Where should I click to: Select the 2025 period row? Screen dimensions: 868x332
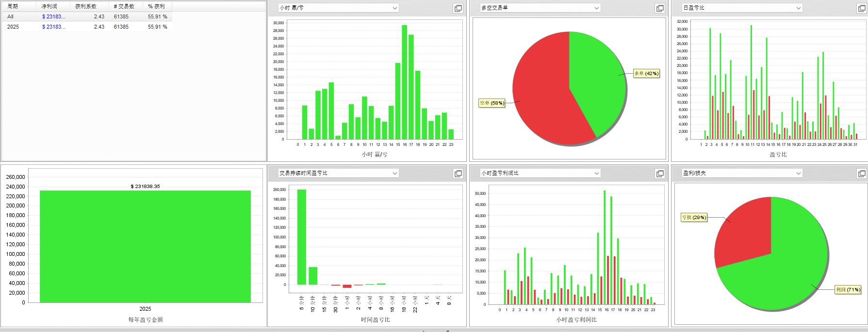tap(13, 27)
